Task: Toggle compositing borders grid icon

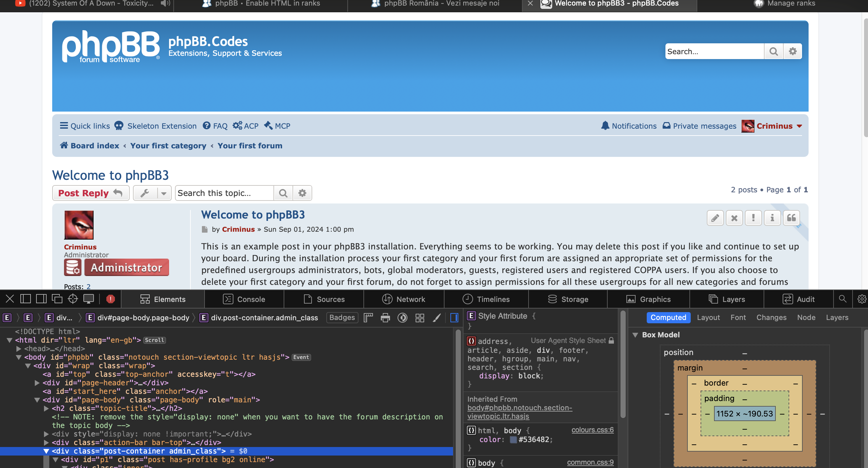Action: point(420,317)
